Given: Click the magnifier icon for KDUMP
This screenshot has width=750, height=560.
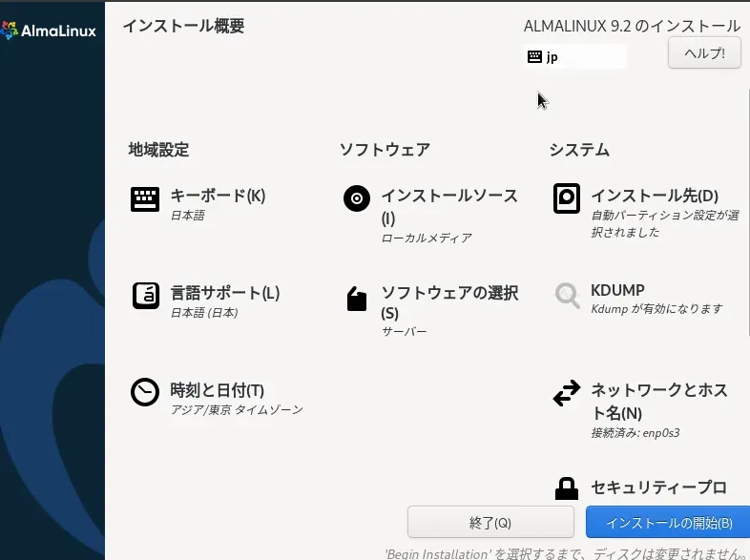Looking at the screenshot, I should [567, 296].
